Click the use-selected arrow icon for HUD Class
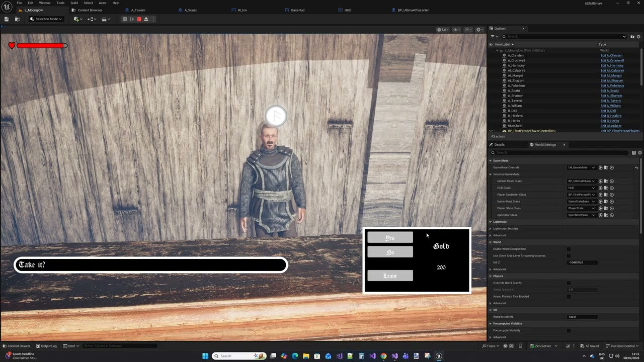 [x=601, y=188]
